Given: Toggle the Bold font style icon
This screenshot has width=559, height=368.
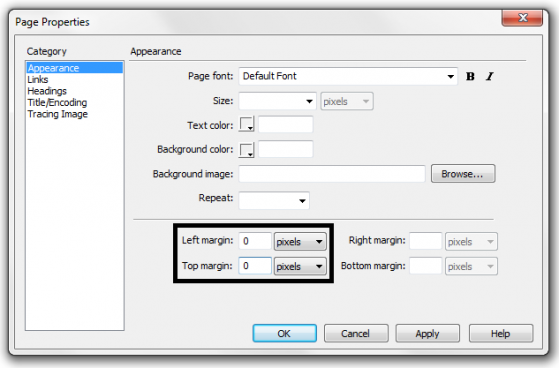Looking at the screenshot, I should (470, 76).
